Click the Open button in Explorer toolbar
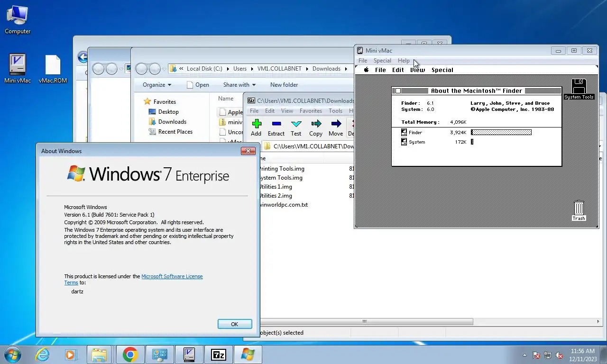Image resolution: width=607 pixels, height=364 pixels. (x=198, y=85)
